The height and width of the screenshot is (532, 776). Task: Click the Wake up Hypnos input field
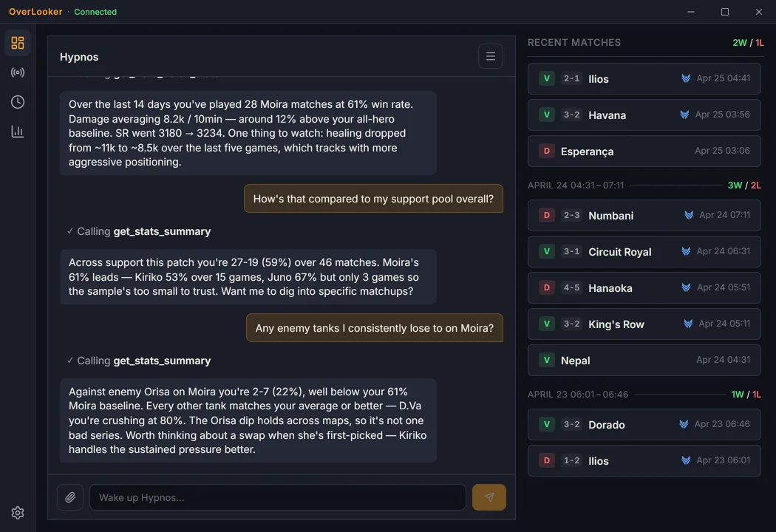click(277, 497)
